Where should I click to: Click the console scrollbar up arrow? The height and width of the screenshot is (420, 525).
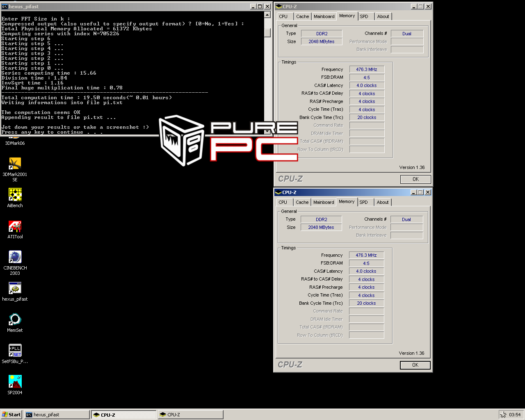point(267,15)
